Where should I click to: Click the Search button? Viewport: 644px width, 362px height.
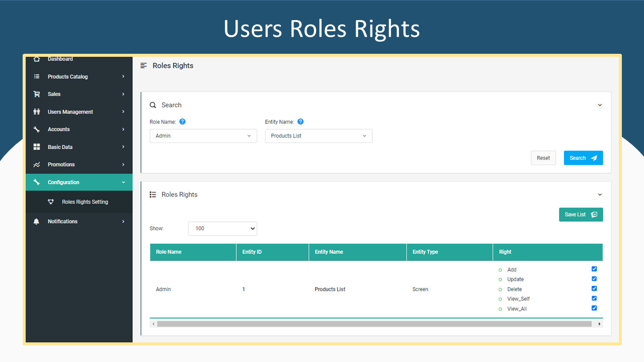[583, 158]
